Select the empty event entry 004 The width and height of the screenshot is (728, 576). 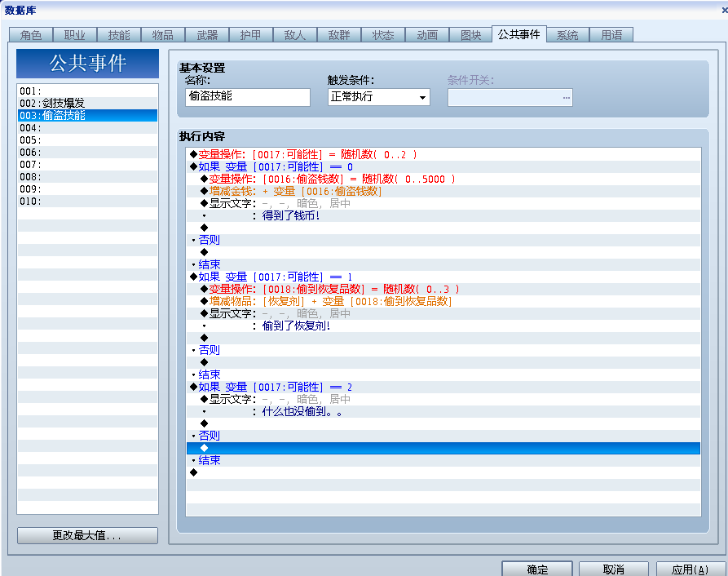pos(87,128)
